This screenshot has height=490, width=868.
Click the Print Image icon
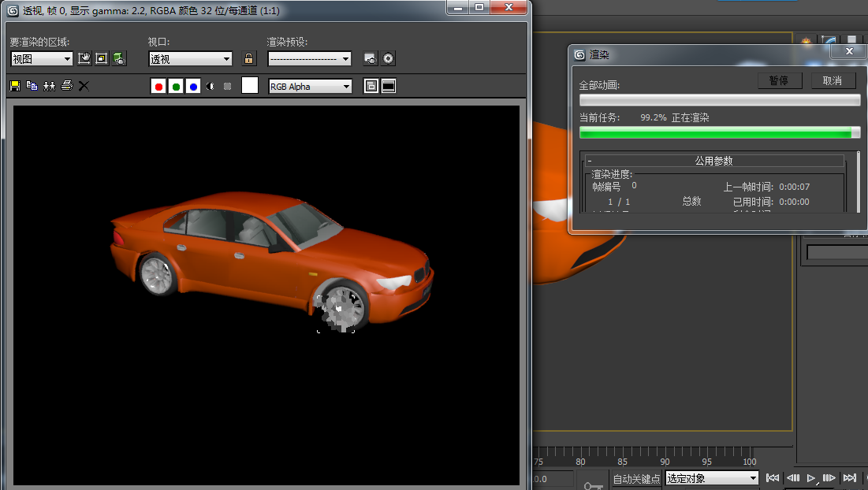tap(67, 86)
